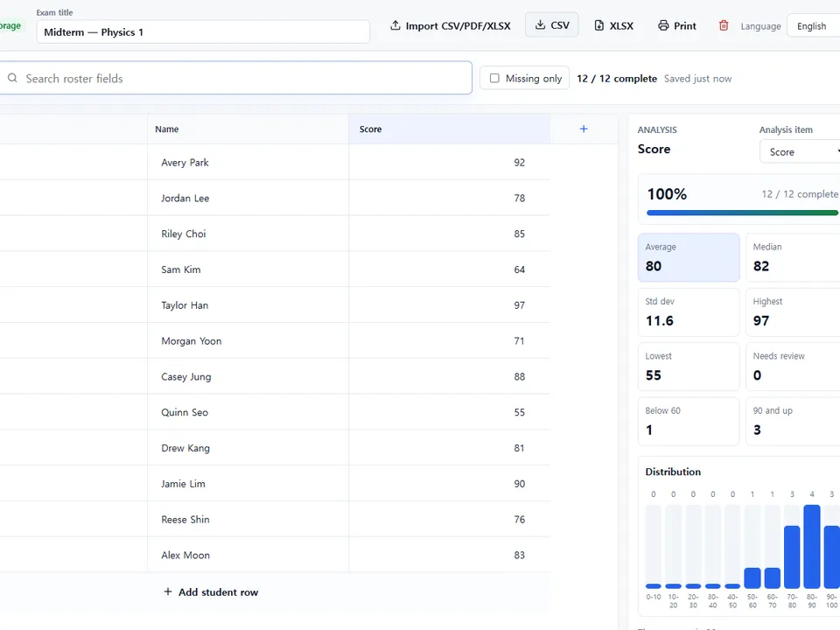
Task: Click the 50-60 distribution bar
Action: pos(752,578)
